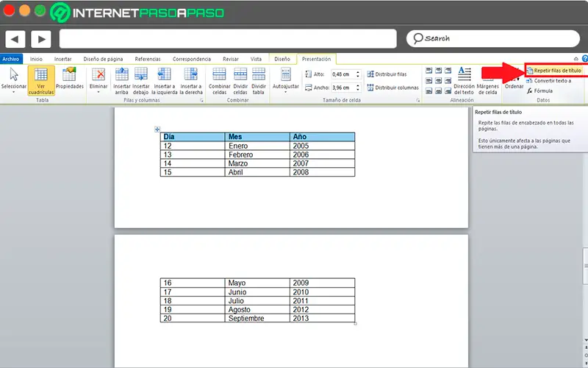The image size is (588, 368).
Task: Select the Presentación tab
Action: coord(316,59)
